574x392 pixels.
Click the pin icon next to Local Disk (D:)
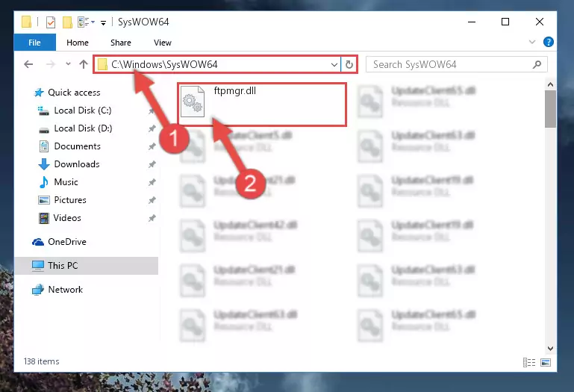point(152,128)
